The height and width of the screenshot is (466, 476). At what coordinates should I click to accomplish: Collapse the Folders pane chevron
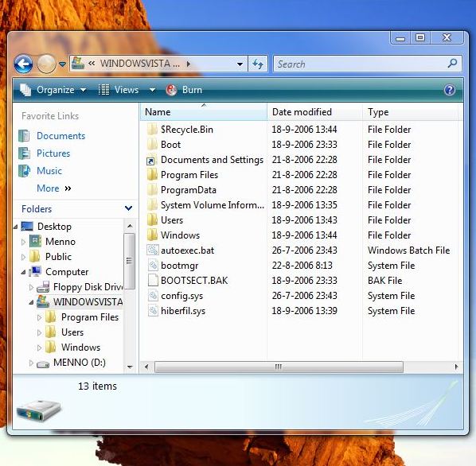click(x=128, y=208)
